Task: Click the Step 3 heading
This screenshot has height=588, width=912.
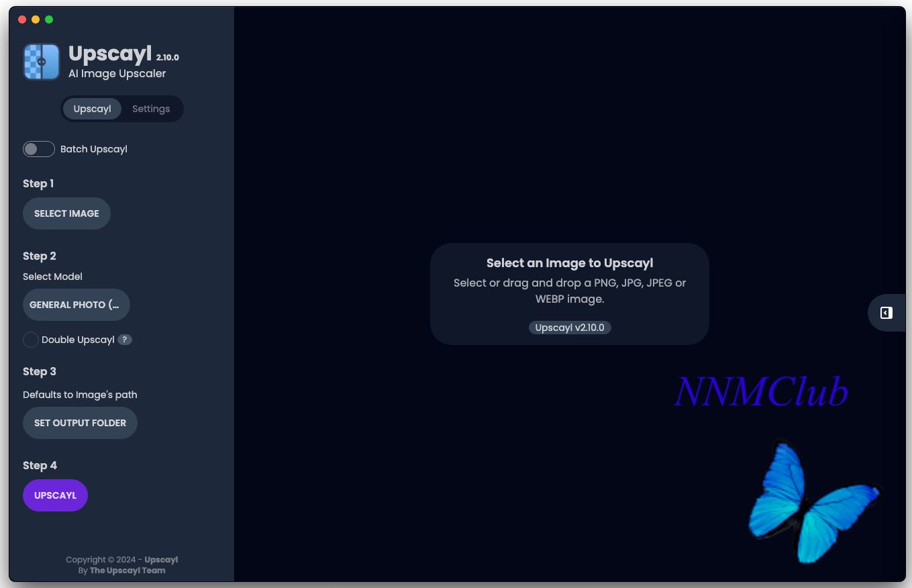Action: (x=40, y=372)
